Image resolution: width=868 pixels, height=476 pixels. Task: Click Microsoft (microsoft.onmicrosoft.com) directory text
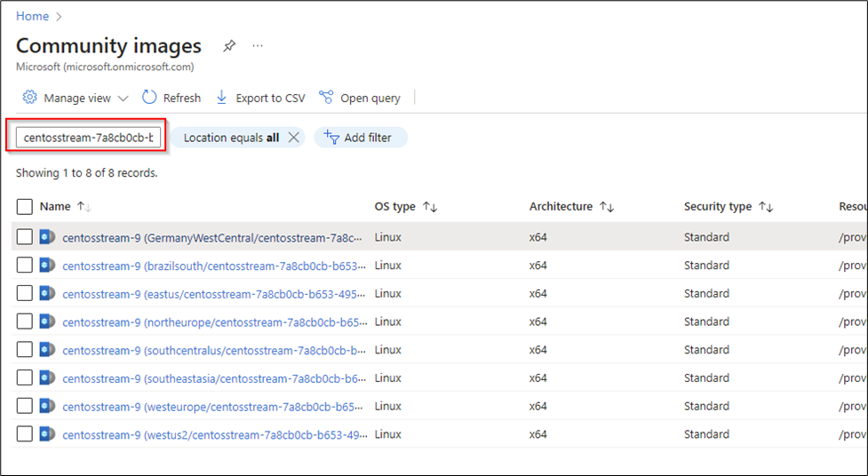point(105,67)
